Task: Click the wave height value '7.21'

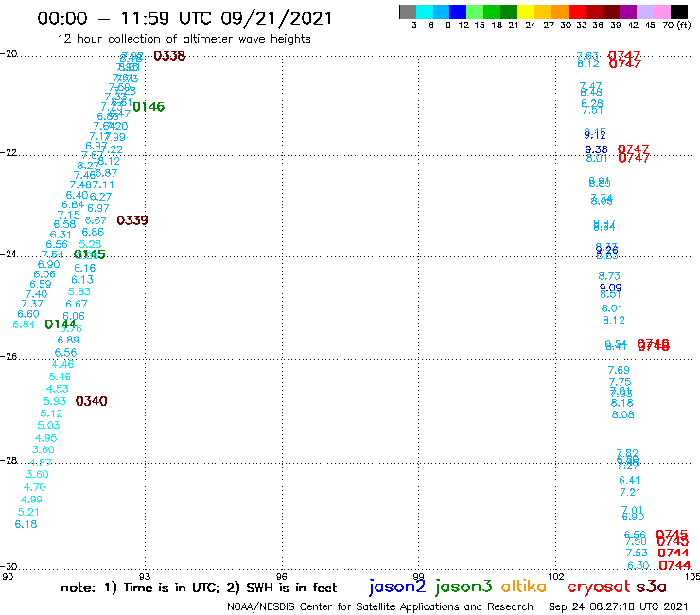Action: pyautogui.click(x=630, y=493)
